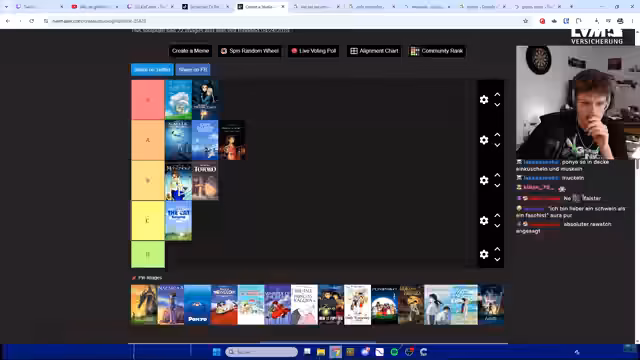
Task: Click the browser bookmark star icon
Action: pyautogui.click(x=525, y=21)
